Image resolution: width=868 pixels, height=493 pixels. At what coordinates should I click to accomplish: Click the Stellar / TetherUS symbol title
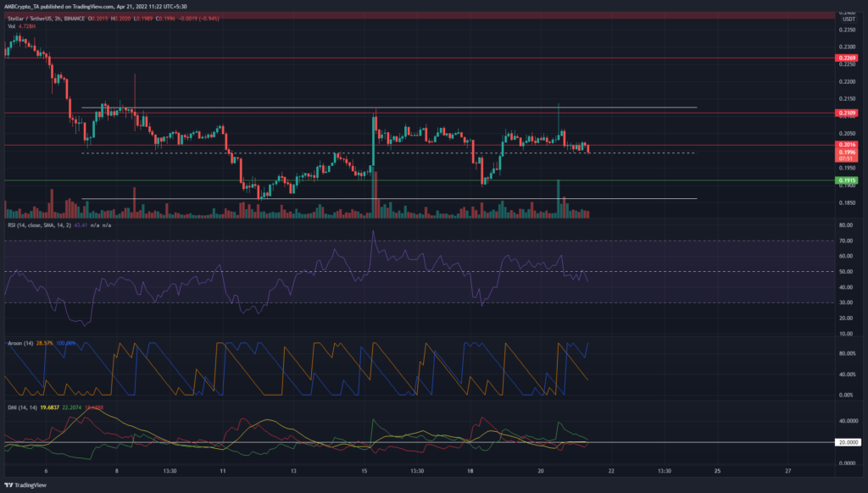click(33, 18)
